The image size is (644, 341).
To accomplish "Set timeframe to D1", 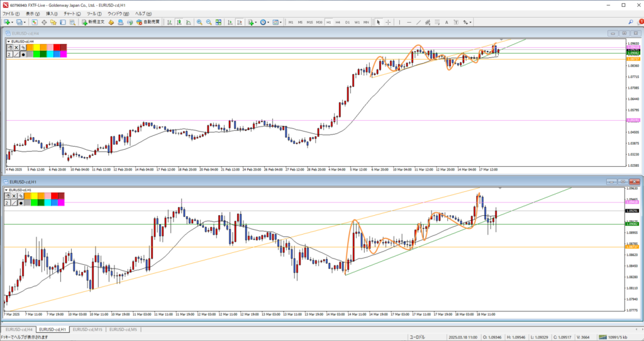I will click(x=347, y=22).
